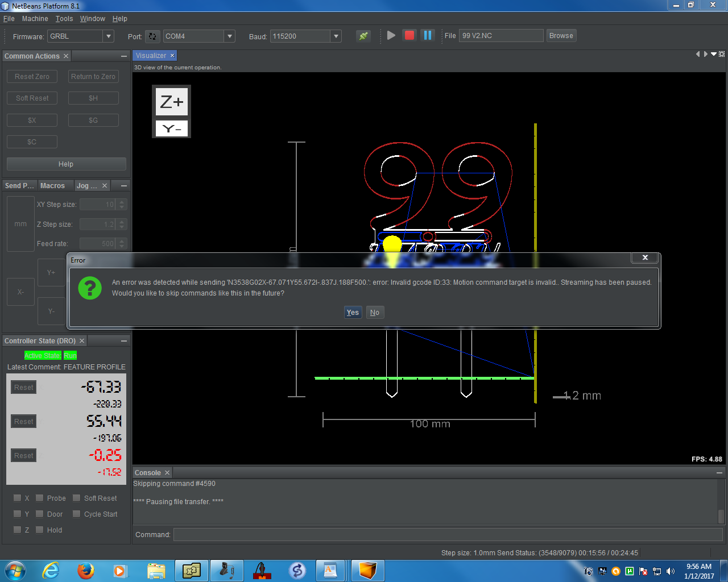728x582 pixels.
Task: Click the volume speaker tray icon
Action: coord(671,571)
